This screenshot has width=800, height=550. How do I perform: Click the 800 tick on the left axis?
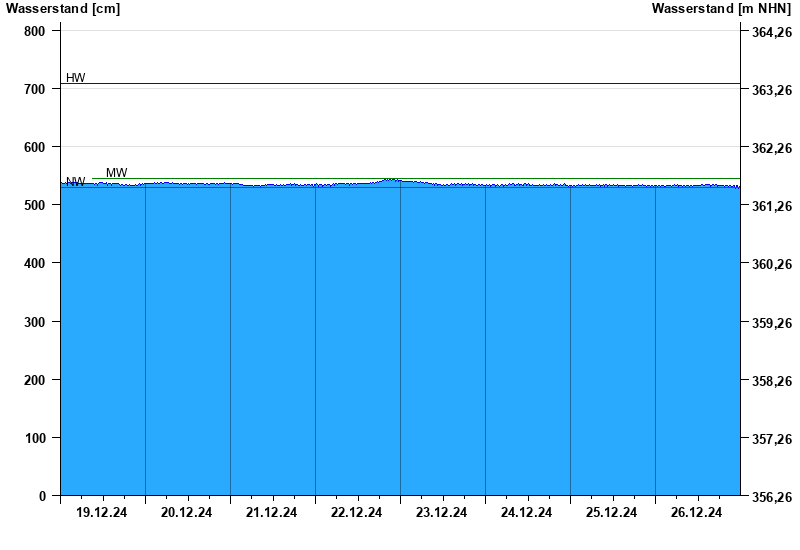35,32
